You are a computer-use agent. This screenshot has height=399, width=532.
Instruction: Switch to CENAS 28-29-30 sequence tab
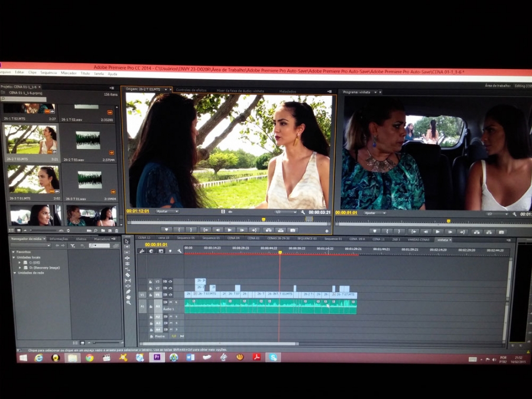point(278,239)
